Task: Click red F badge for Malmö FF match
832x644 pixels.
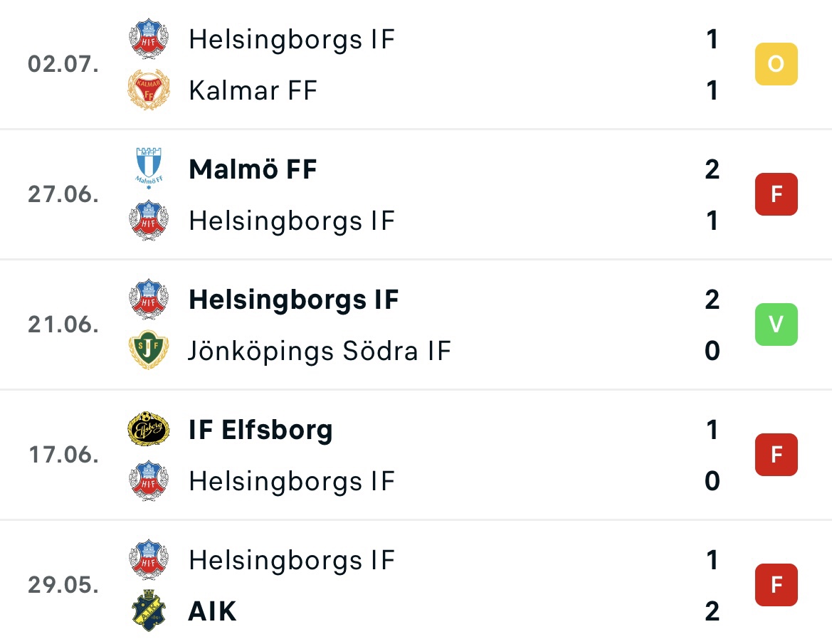Action: tap(776, 194)
